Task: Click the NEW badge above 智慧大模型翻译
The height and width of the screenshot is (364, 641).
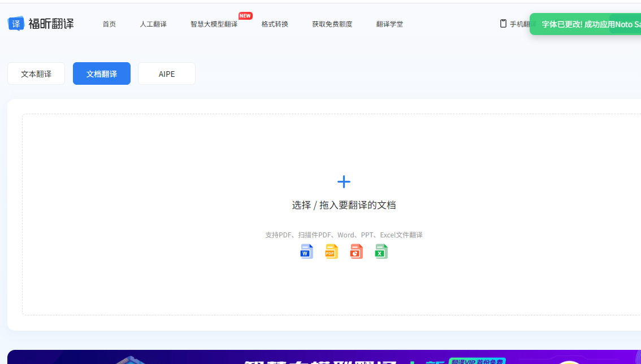Action: [x=245, y=16]
